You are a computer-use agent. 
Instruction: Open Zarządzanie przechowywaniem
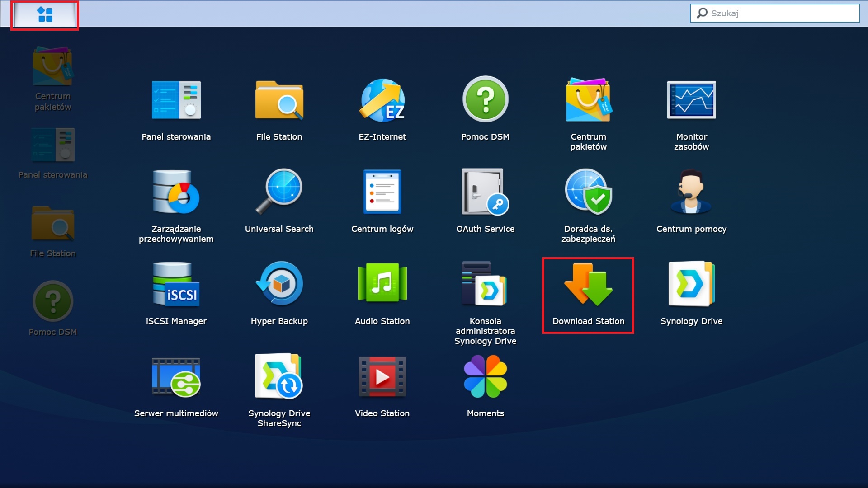pos(176,206)
